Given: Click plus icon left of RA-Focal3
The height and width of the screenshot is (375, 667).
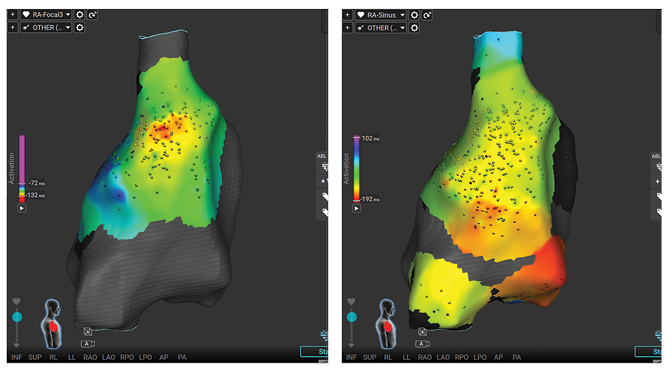Looking at the screenshot, I should (x=13, y=14).
